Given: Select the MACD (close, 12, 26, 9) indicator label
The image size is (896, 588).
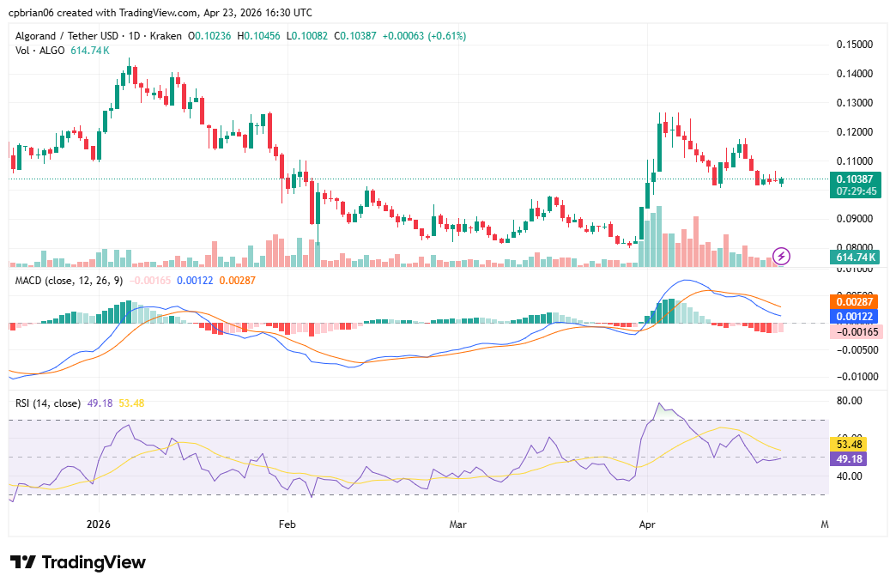Looking at the screenshot, I should (x=69, y=280).
